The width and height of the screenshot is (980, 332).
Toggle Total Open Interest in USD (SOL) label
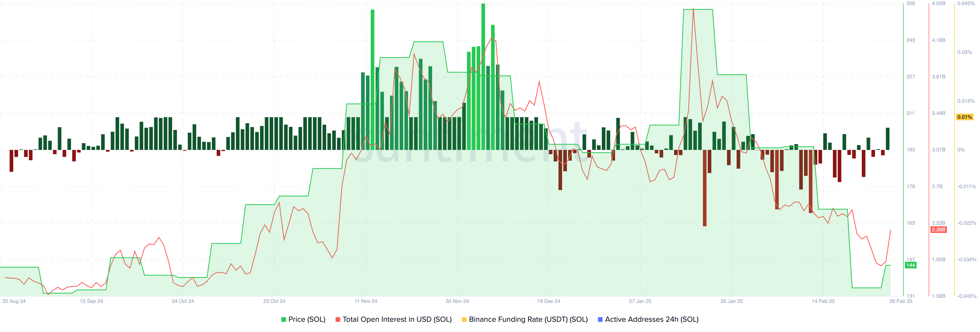click(397, 319)
